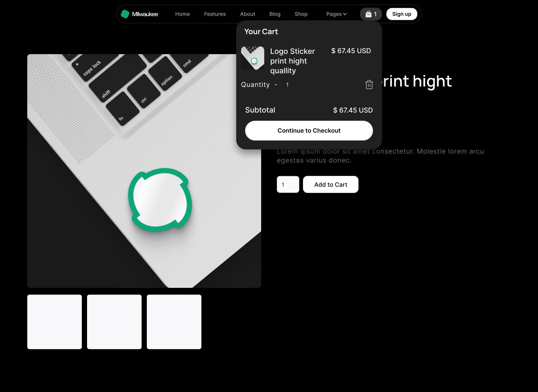Click the Add to Cart button
Screen dimensions: 538x392
[x=330, y=184]
